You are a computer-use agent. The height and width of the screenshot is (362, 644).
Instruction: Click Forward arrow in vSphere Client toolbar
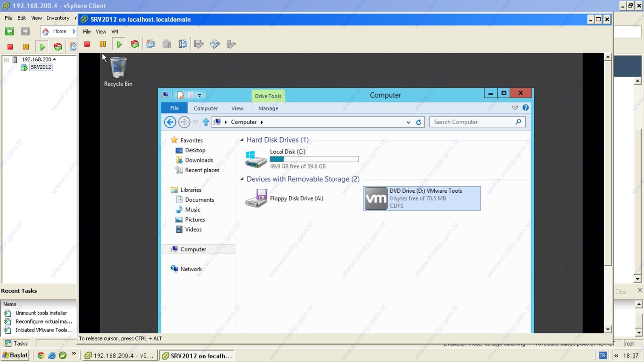pos(25,31)
